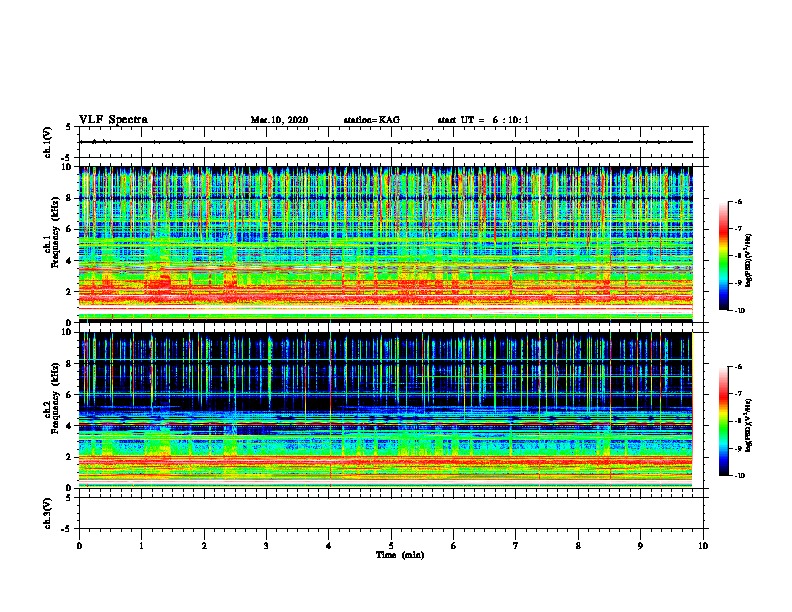Click time axis tick label "9"

pyautogui.click(x=640, y=546)
